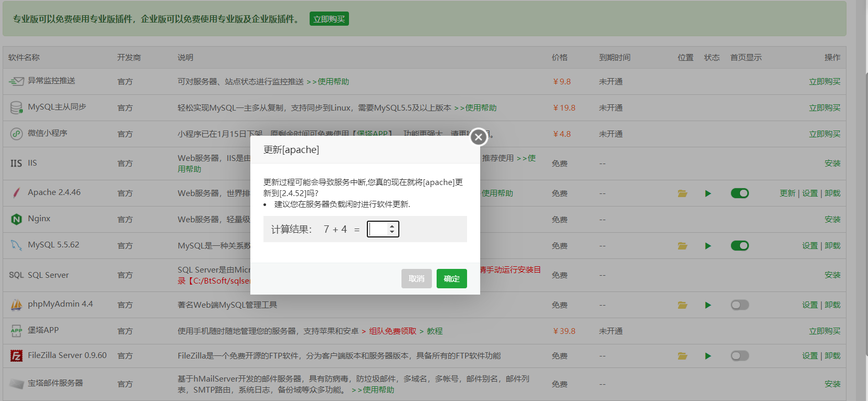The width and height of the screenshot is (868, 401).
Task: Click 更新 link in Apache row
Action: coord(788,193)
